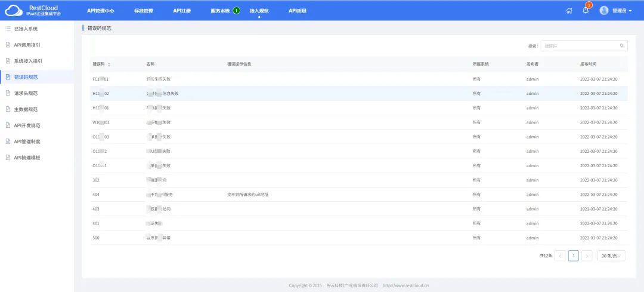Click the 请求头规范 document icon
The height and width of the screenshot is (292, 644).
(x=7, y=93)
